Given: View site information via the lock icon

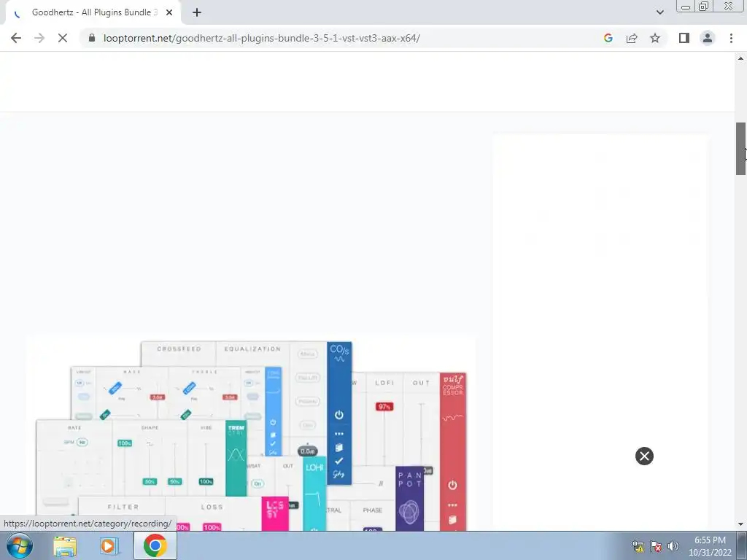Looking at the screenshot, I should [92, 38].
